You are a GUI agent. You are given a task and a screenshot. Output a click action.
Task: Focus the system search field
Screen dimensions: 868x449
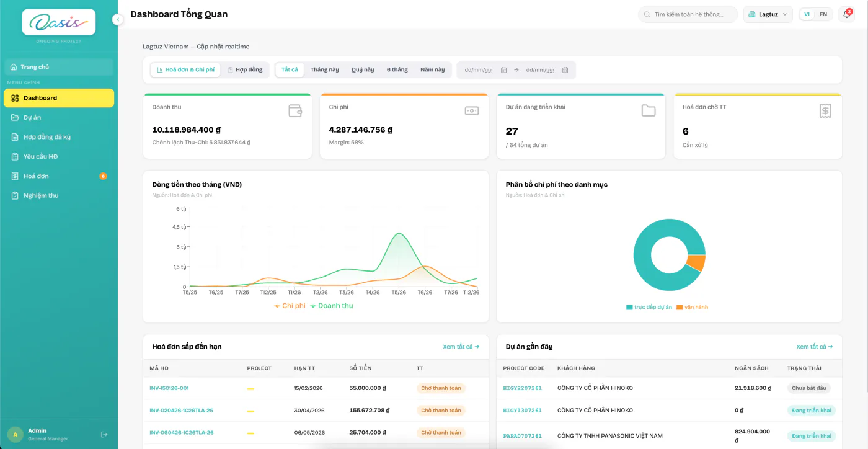688,14
